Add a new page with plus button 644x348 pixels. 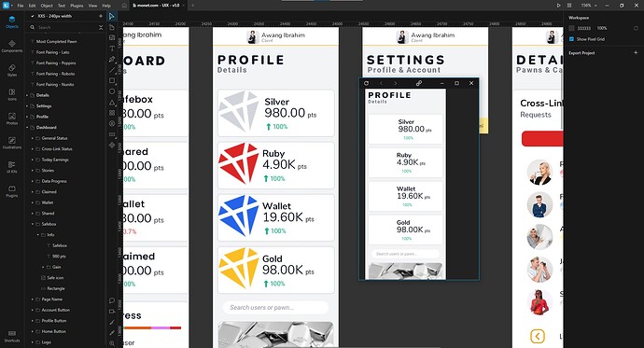(x=101, y=16)
